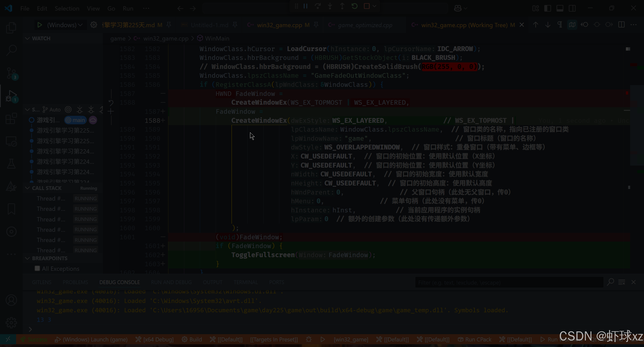Focus the debug console filter field
This screenshot has height=347, width=644.
(509, 282)
